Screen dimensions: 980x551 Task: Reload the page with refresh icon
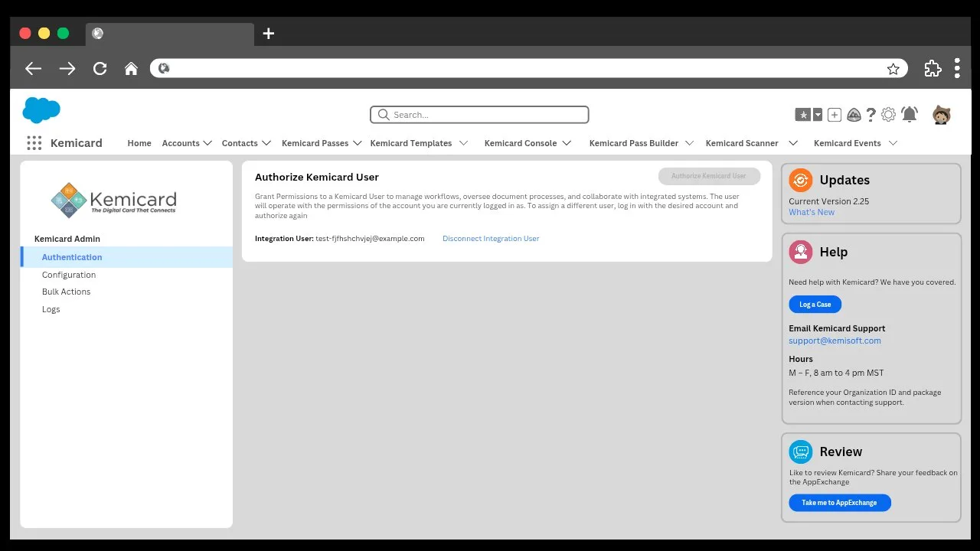click(x=100, y=68)
